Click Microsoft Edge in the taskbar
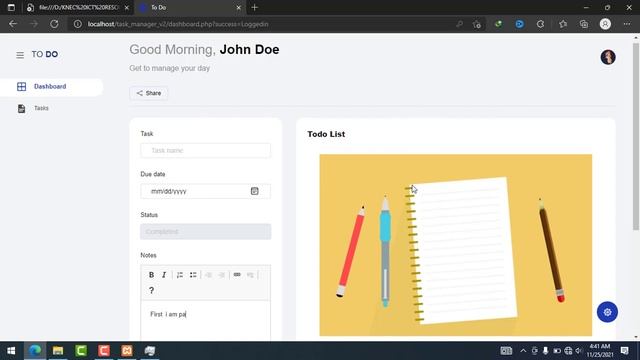This screenshot has height=360, width=640. pos(35,351)
